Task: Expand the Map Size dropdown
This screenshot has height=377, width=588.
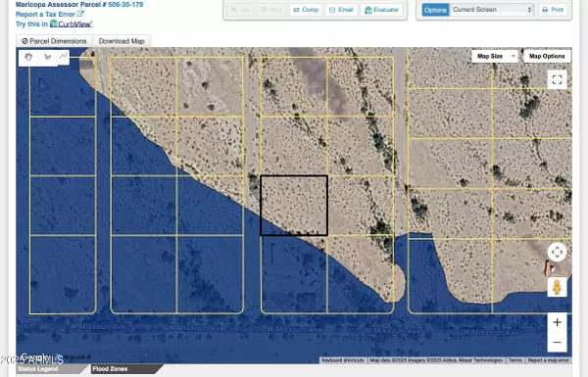Action: pos(494,56)
